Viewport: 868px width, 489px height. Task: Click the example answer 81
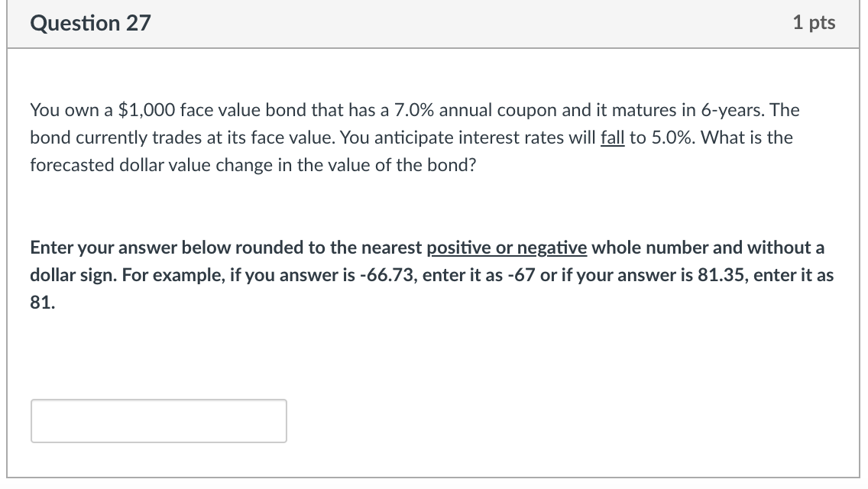pos(37,303)
